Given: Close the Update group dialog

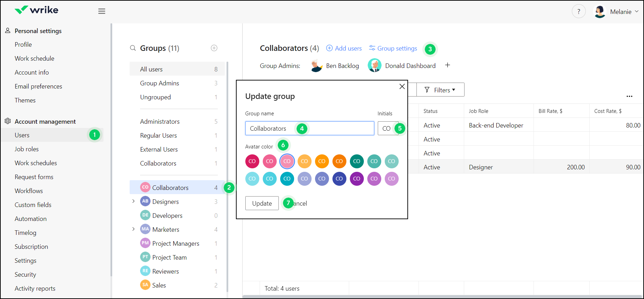Looking at the screenshot, I should 402,86.
